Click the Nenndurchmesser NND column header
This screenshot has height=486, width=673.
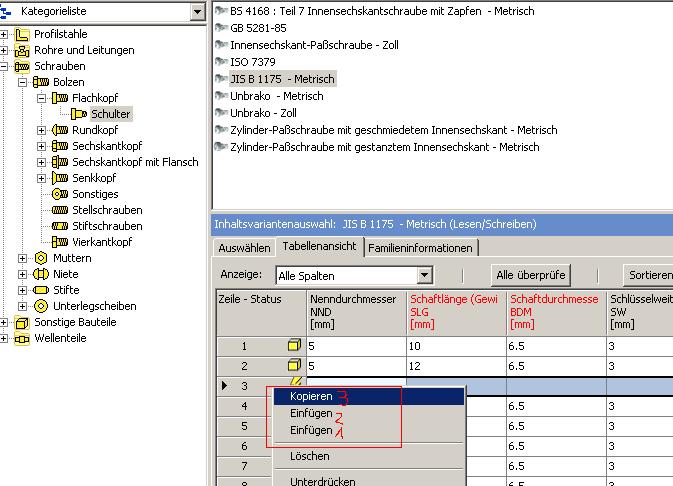[x=356, y=312]
